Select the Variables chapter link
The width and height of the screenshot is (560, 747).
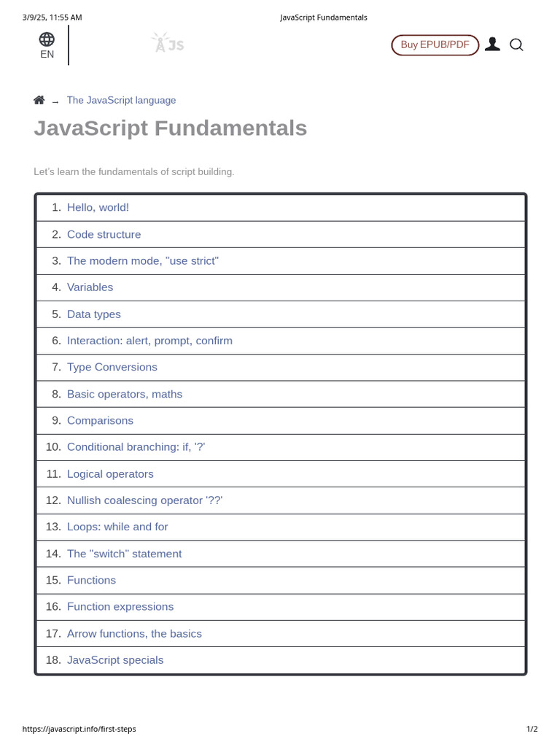[x=90, y=287]
